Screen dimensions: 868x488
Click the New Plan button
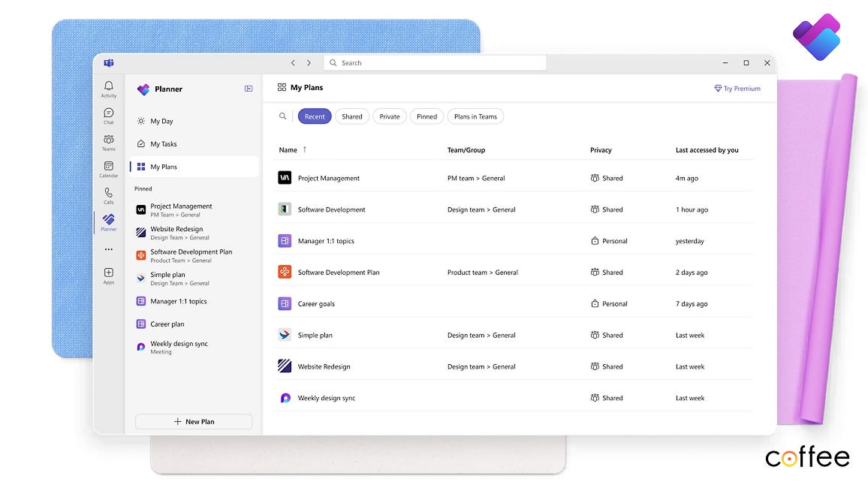coord(194,422)
